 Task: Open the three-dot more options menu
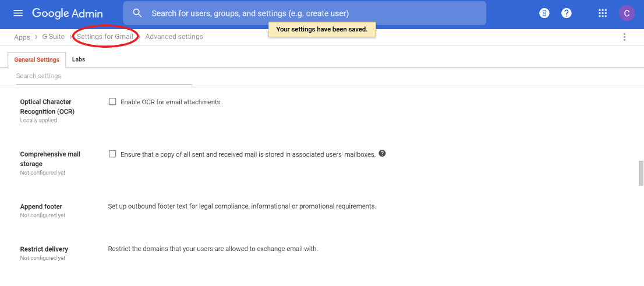tap(624, 37)
